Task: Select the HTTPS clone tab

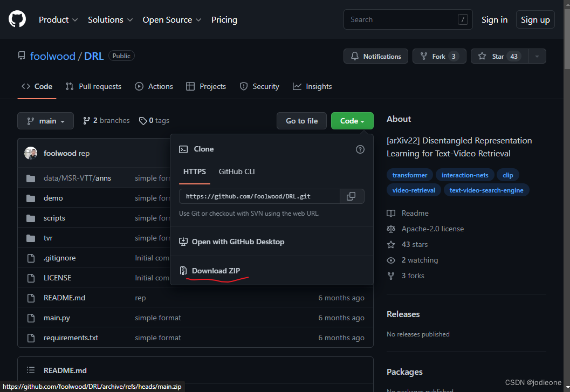Action: click(x=195, y=171)
